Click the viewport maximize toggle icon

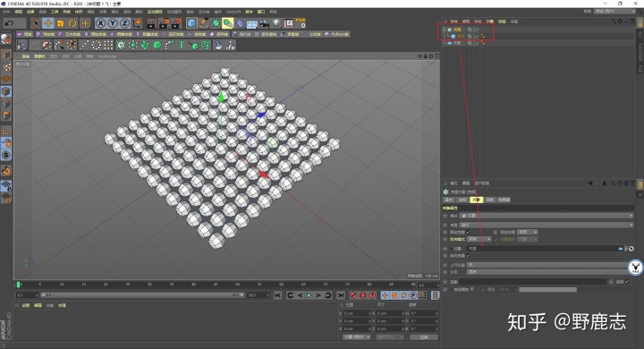[436, 56]
